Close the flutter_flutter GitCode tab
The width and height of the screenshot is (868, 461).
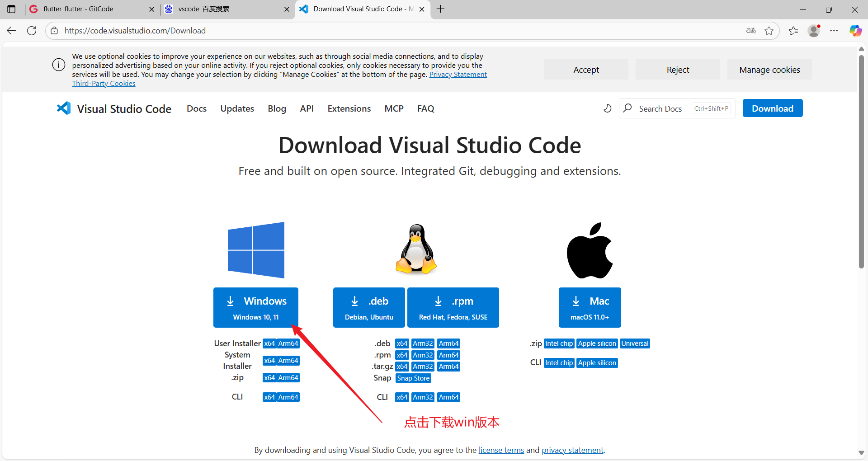click(x=151, y=9)
